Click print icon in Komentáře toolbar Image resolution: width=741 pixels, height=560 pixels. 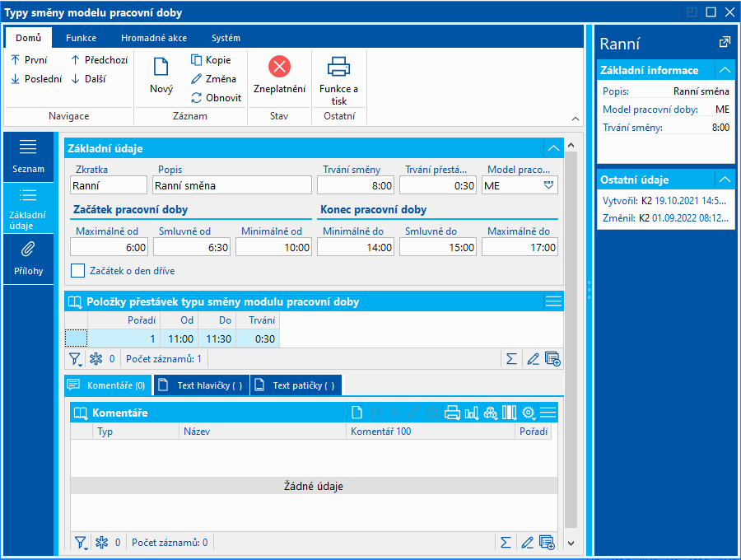click(452, 413)
